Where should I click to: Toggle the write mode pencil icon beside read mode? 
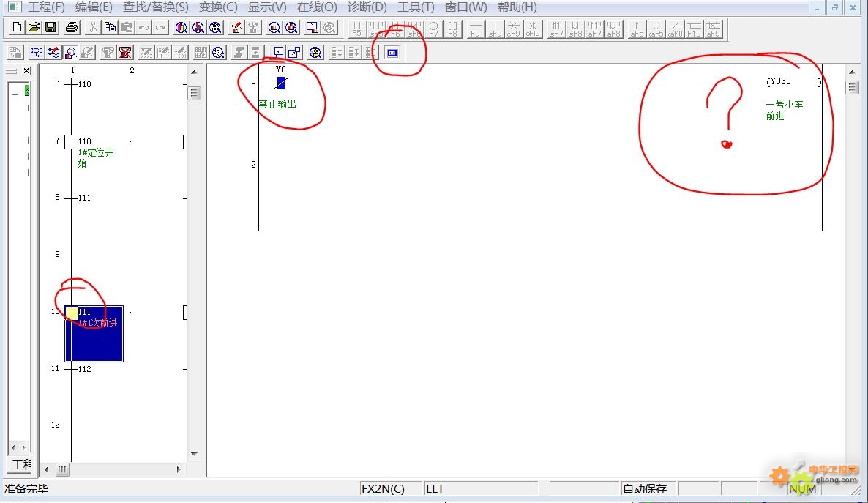[88, 53]
